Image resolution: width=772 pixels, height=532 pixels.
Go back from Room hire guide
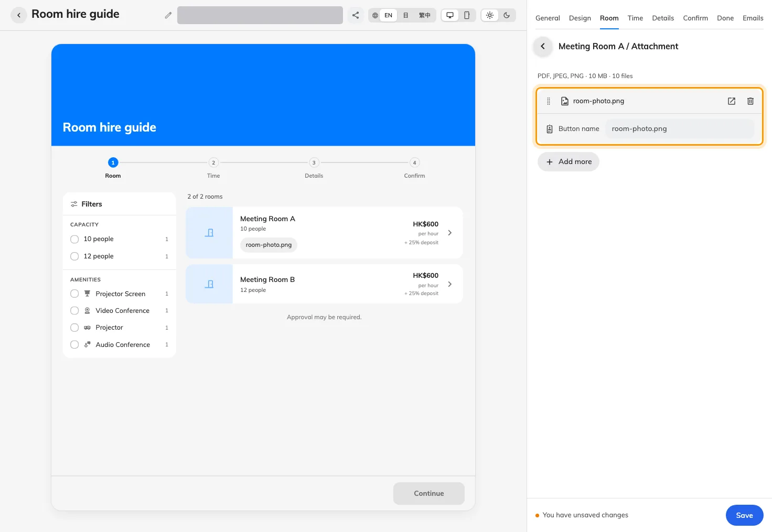tap(19, 15)
